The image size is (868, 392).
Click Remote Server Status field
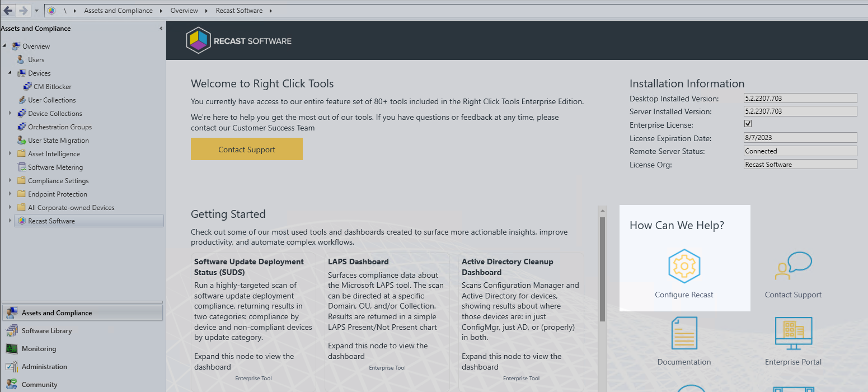coord(800,151)
